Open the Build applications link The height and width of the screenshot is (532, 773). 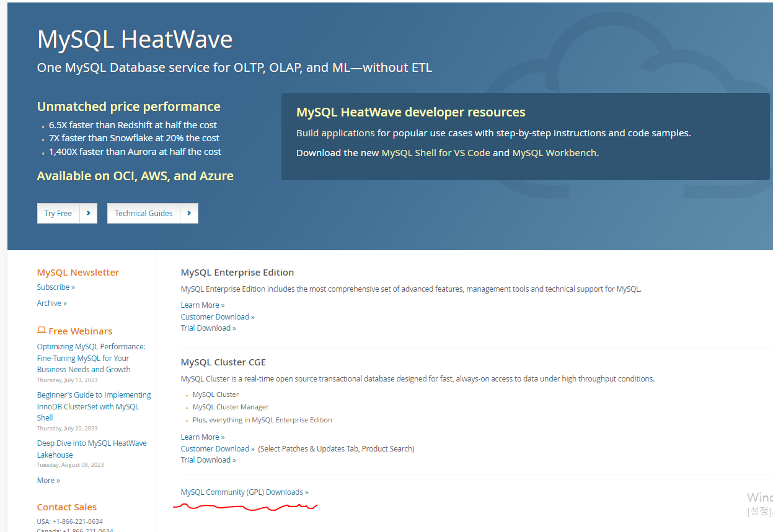click(335, 133)
